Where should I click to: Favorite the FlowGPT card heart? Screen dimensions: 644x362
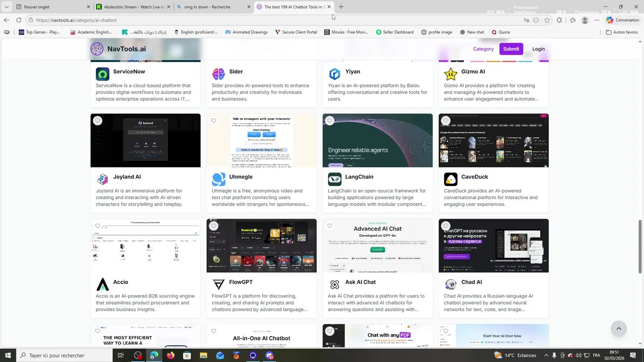coord(214,226)
